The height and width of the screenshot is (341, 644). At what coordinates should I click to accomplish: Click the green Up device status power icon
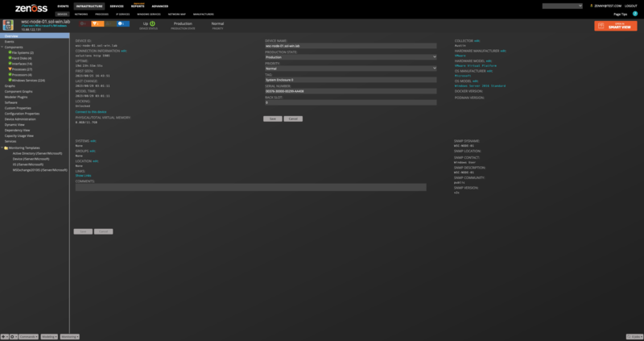(153, 23)
